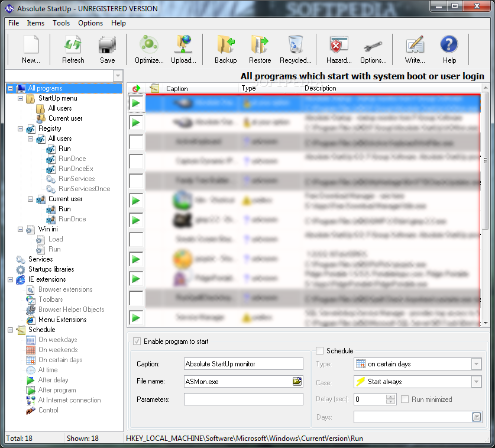Enable the fifth row's empty start box

click(x=136, y=181)
